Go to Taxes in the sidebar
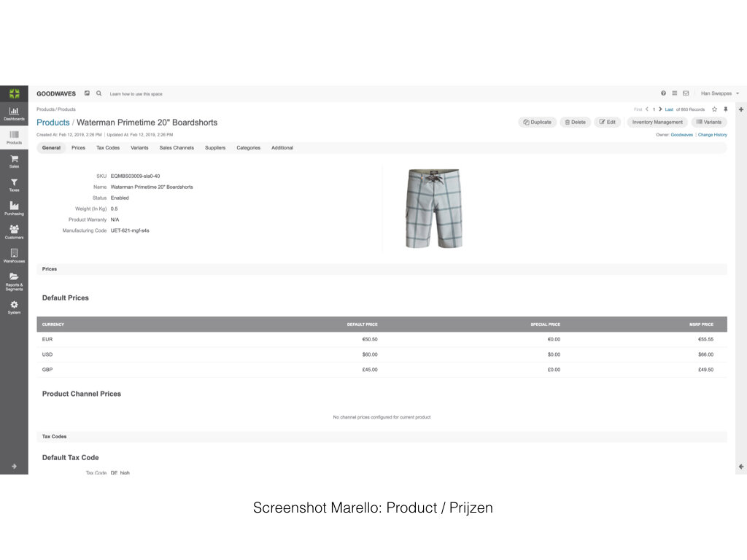The height and width of the screenshot is (560, 747). pyautogui.click(x=14, y=184)
